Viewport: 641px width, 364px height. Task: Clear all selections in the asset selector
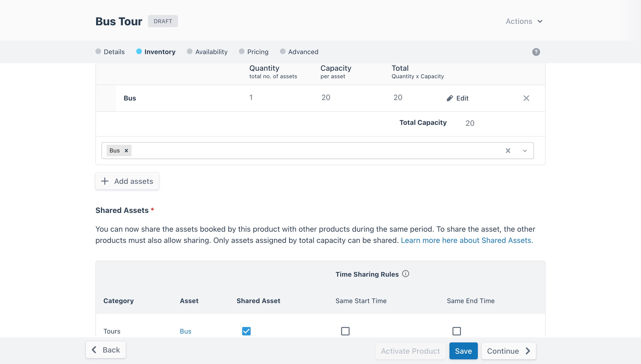pos(508,151)
